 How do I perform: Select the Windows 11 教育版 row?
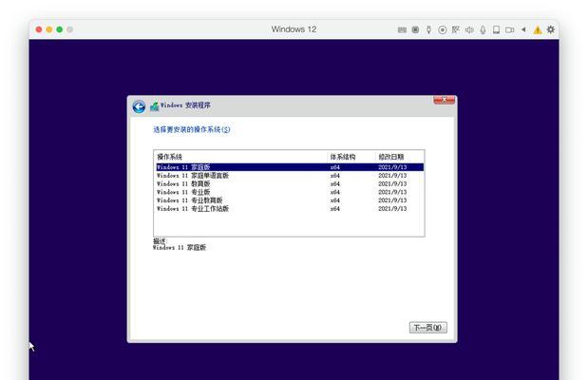pos(290,183)
